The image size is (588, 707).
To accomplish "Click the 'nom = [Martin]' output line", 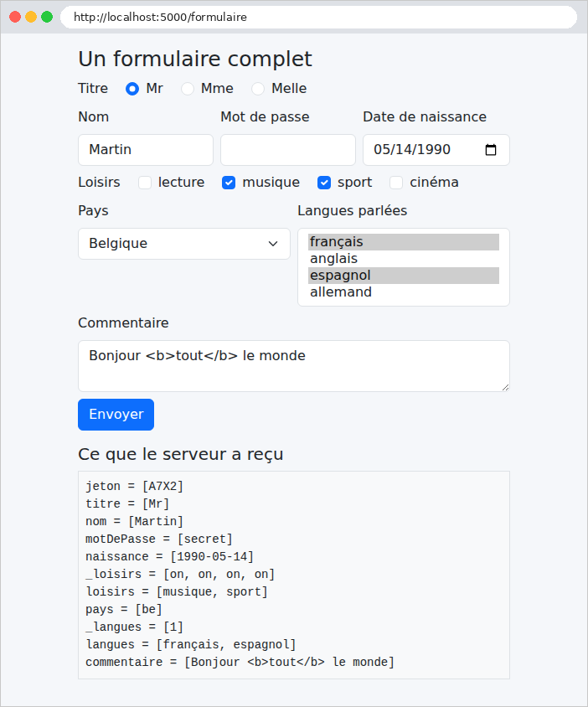I will click(x=134, y=521).
